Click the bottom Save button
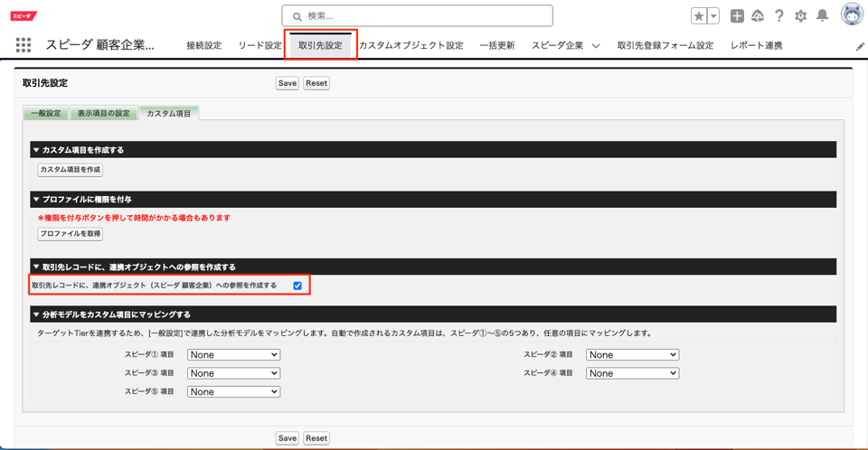Viewport: 868px width, 450px height. (x=288, y=438)
